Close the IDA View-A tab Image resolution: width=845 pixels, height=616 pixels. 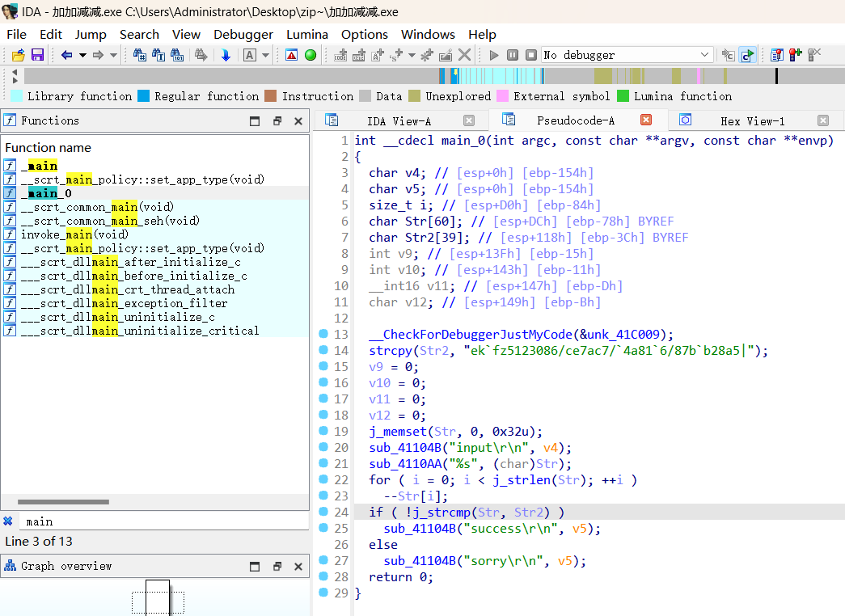click(x=469, y=120)
